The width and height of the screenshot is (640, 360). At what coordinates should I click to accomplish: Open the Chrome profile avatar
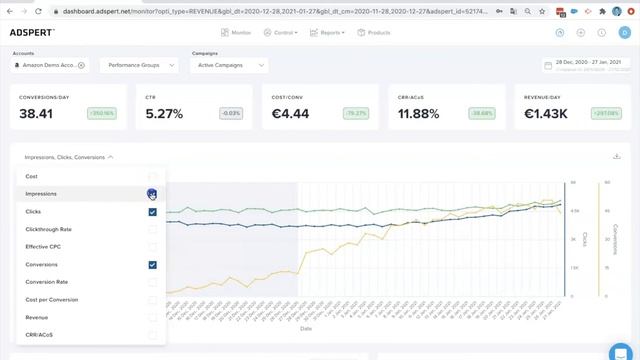(x=617, y=11)
